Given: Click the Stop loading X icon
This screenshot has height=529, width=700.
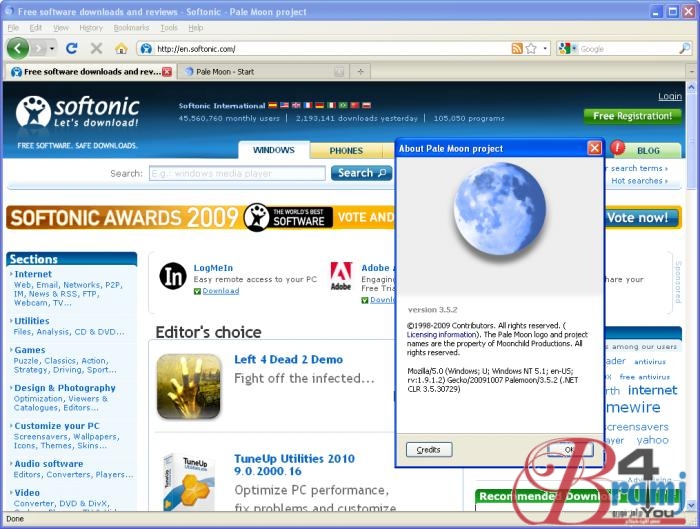Looking at the screenshot, I should coord(96,48).
